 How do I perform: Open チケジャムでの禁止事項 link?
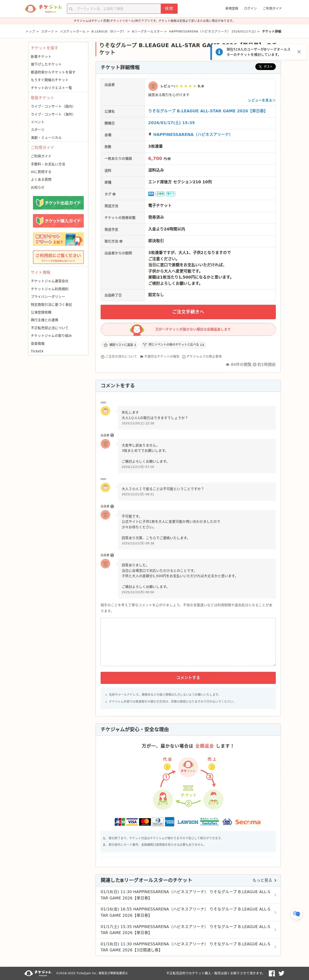pyautogui.click(x=202, y=356)
